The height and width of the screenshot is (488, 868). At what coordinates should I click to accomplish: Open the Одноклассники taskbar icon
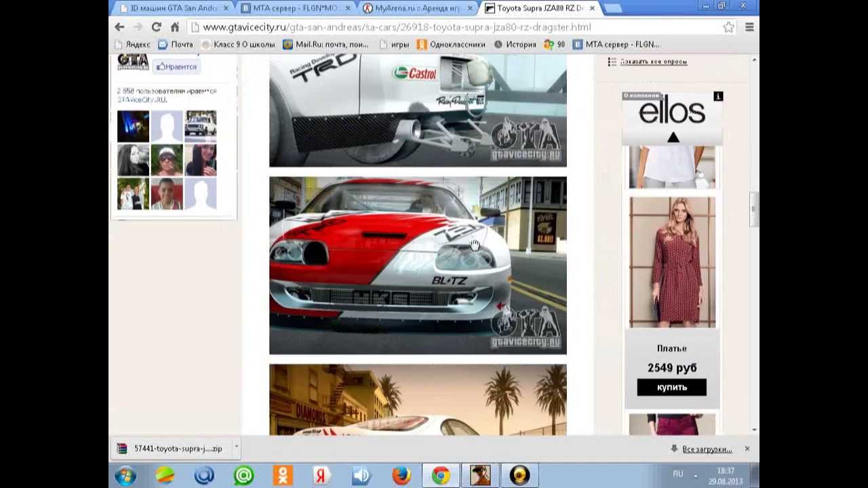click(x=283, y=475)
